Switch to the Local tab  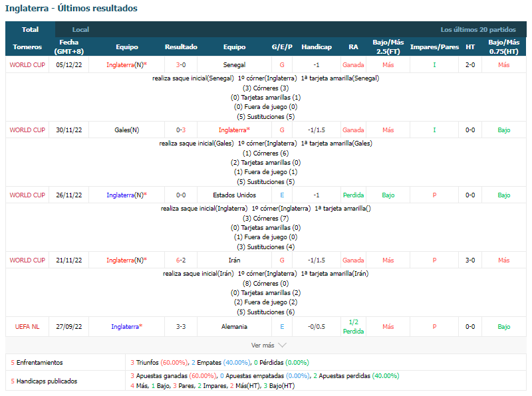point(80,29)
